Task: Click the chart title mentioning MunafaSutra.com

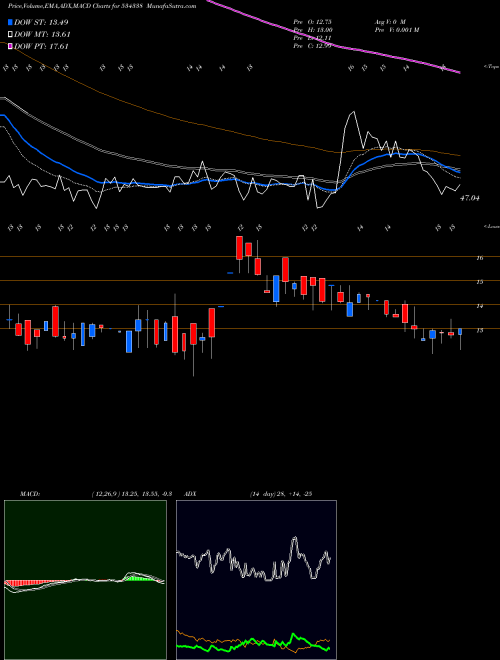Action: [102, 6]
